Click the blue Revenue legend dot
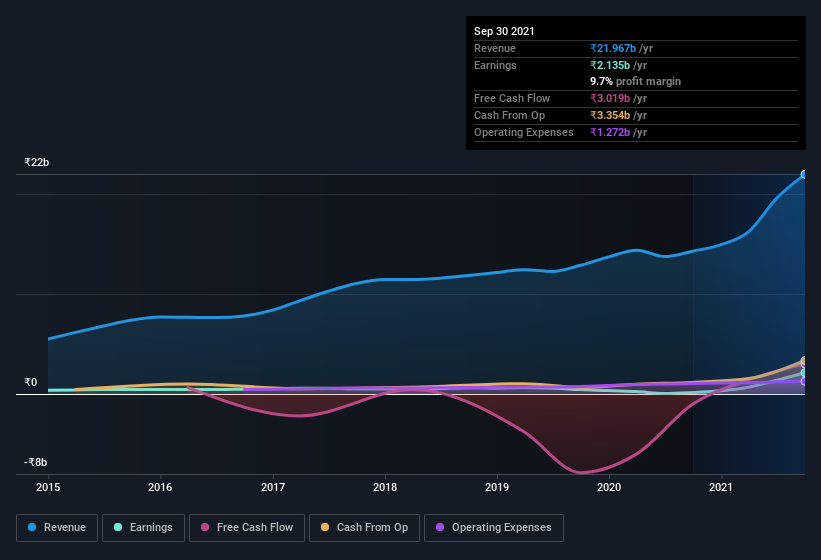 point(32,527)
